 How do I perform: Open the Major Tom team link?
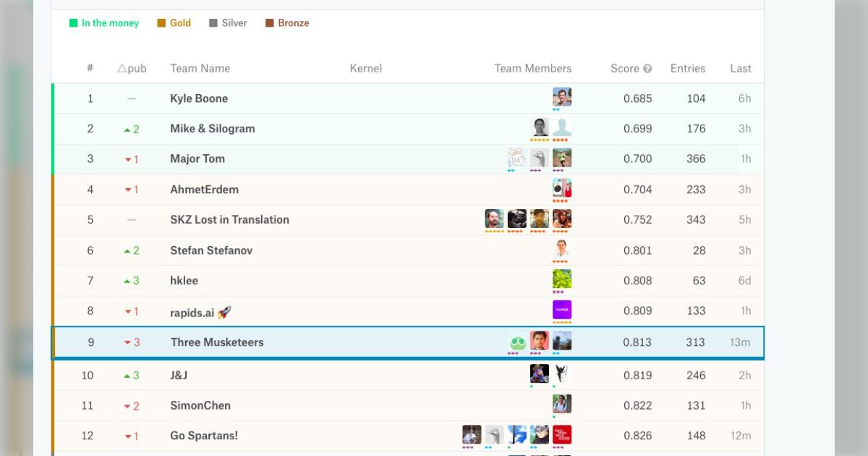point(197,159)
